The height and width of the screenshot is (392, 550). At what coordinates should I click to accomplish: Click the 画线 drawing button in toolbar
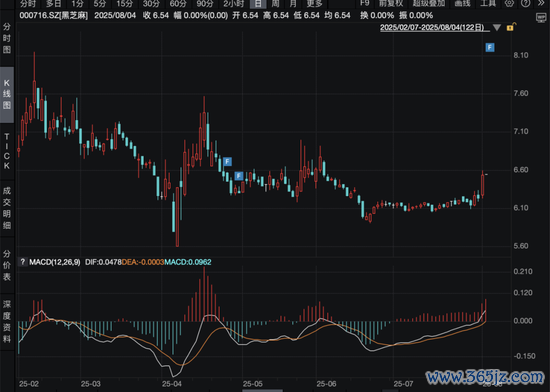point(462,4)
